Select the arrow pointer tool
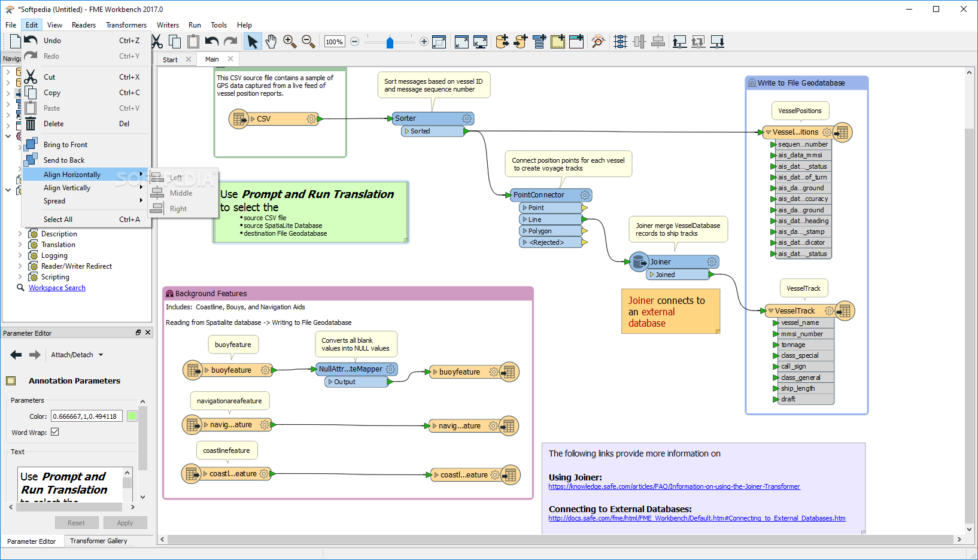978x560 pixels. [253, 41]
